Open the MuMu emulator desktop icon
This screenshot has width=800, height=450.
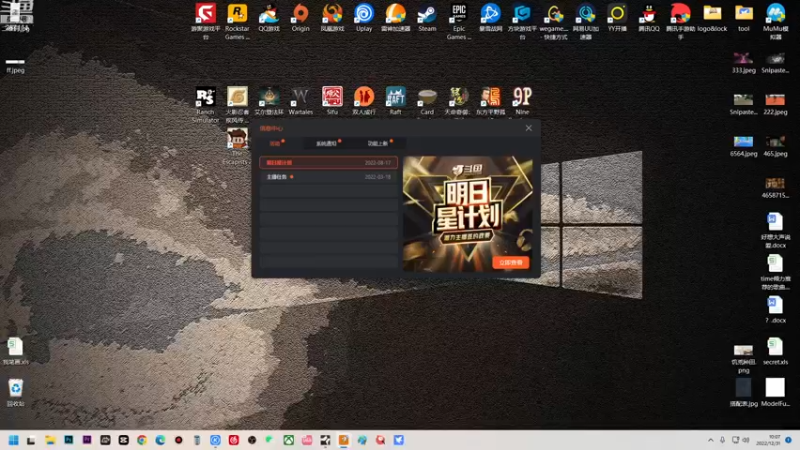point(775,20)
